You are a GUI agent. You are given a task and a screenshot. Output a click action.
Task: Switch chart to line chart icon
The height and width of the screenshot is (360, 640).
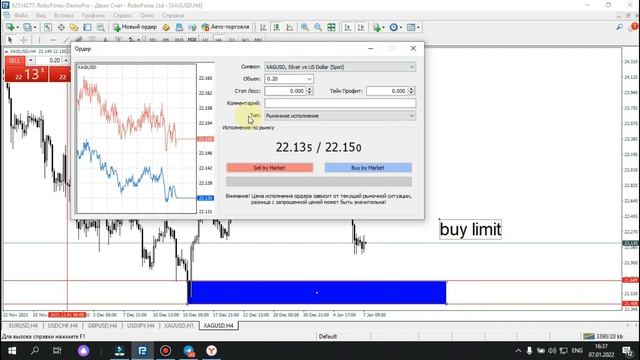289,27
